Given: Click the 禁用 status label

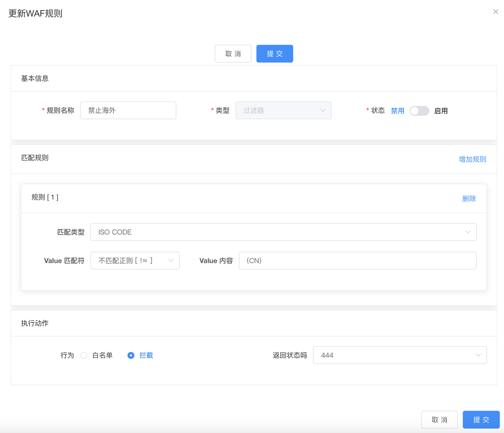Looking at the screenshot, I should [397, 111].
